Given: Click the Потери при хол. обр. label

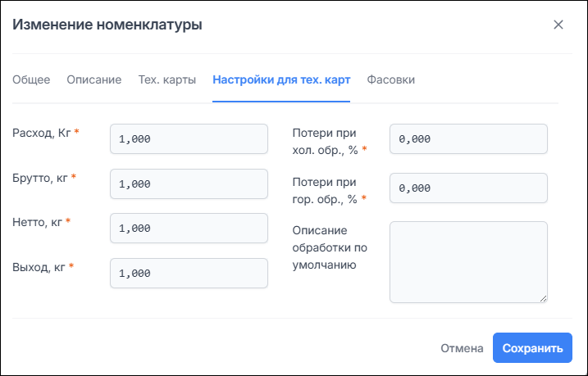Looking at the screenshot, I should pyautogui.click(x=325, y=140).
